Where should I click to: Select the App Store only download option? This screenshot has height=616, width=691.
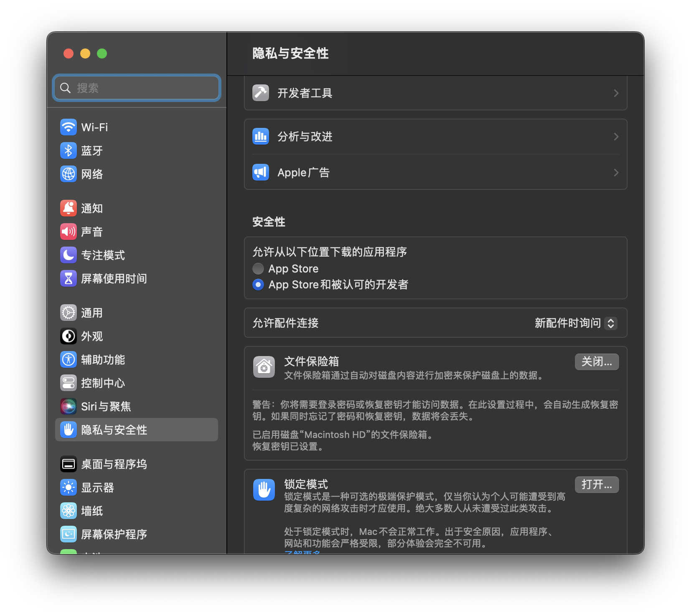pyautogui.click(x=258, y=269)
